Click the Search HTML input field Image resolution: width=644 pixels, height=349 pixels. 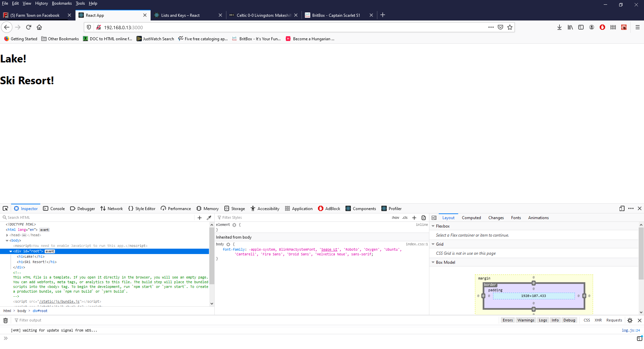tap(99, 217)
